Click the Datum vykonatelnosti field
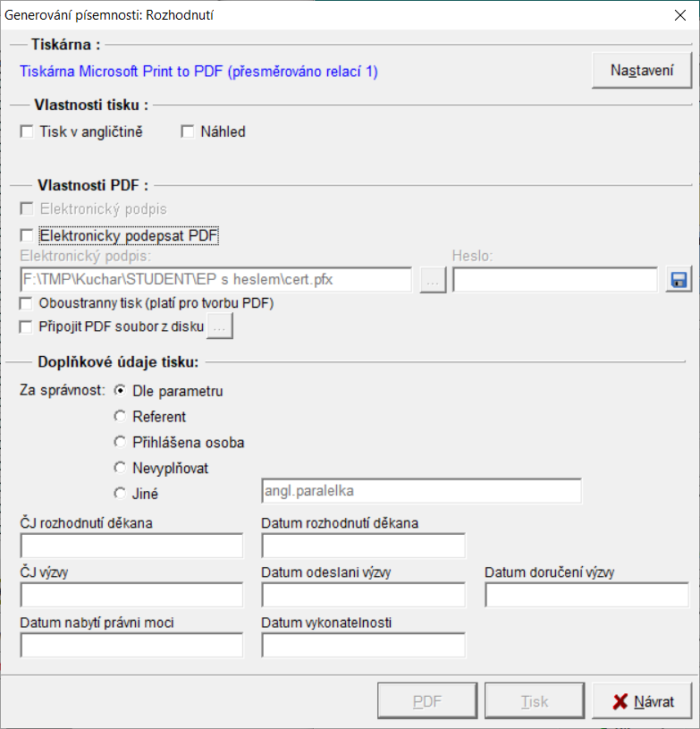This screenshot has height=729, width=700. tap(364, 646)
